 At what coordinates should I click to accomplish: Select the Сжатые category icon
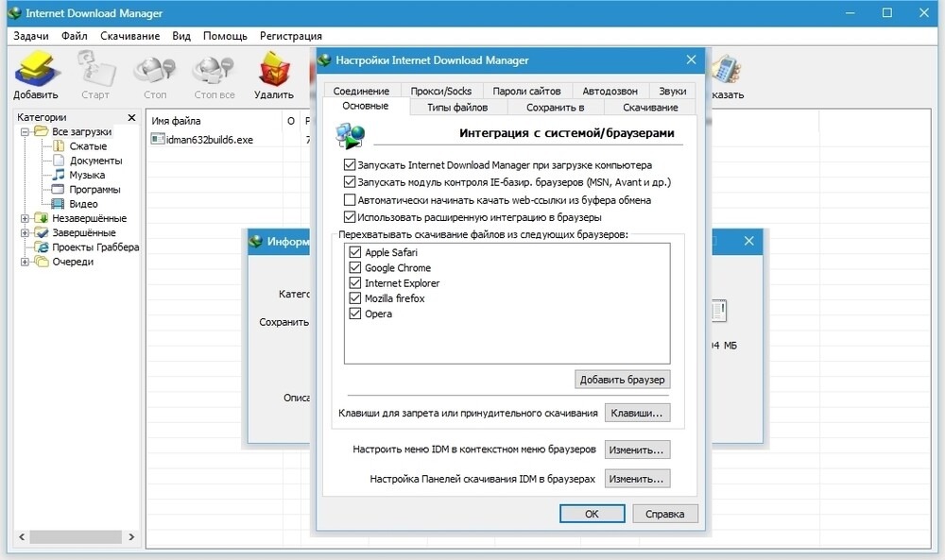point(59,146)
